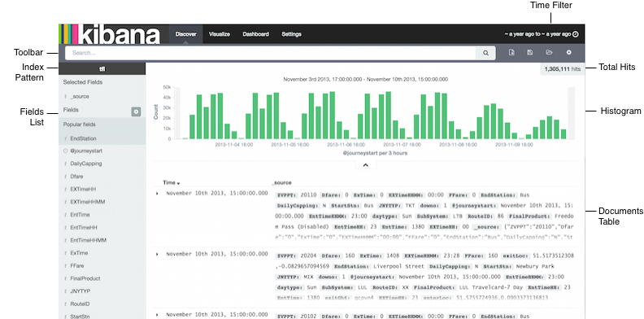Open settings with the toolbar gear icon
Viewport: 644px width, 319px height.
click(x=569, y=53)
